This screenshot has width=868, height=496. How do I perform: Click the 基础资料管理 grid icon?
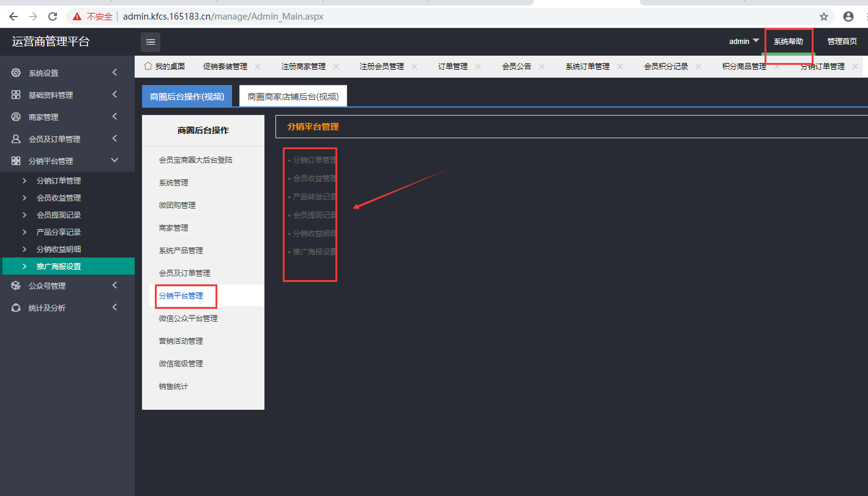pos(16,95)
